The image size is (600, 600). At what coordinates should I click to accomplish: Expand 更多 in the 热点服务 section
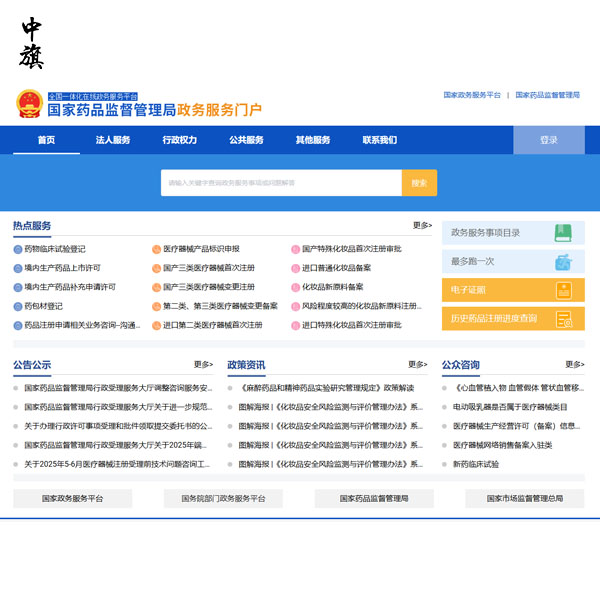(422, 226)
